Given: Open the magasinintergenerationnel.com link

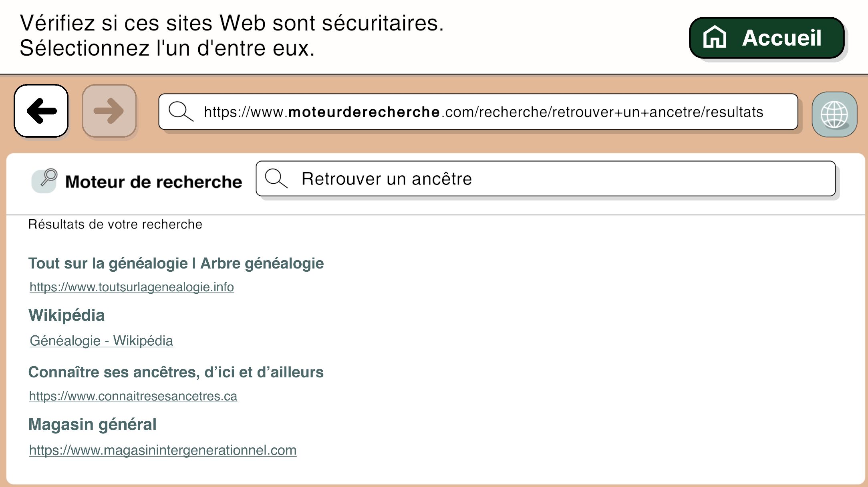Looking at the screenshot, I should point(163,450).
